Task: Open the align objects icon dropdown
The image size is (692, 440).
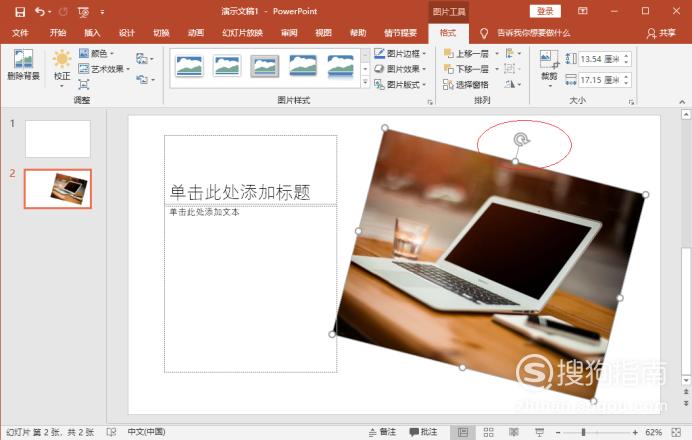Action: [513, 53]
